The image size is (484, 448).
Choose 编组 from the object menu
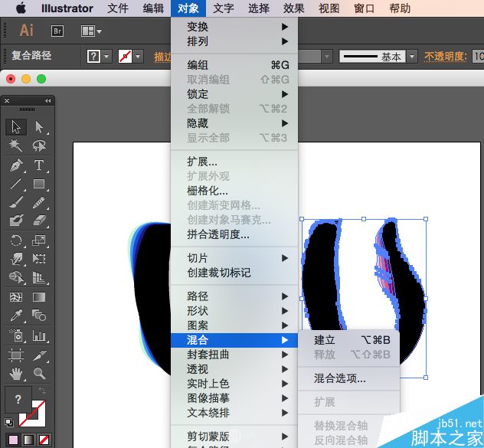(234, 65)
